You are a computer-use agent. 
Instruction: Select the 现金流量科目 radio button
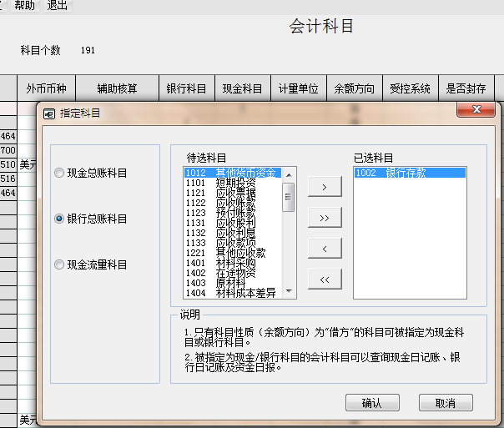tap(58, 264)
